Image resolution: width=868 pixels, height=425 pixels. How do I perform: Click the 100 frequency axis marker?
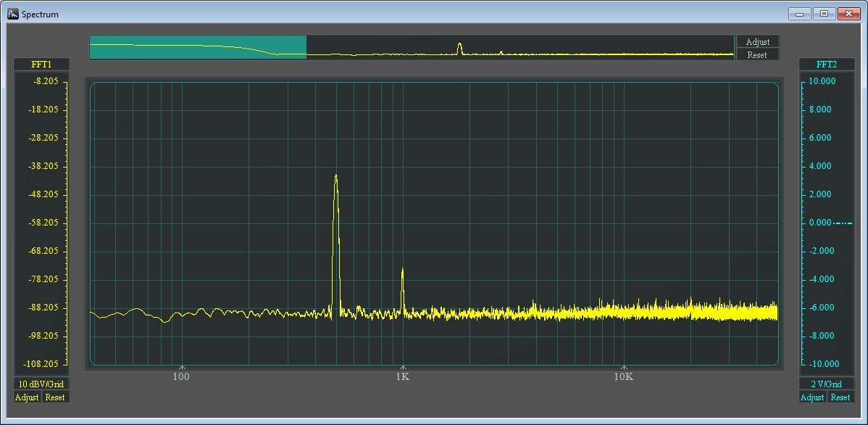(182, 376)
